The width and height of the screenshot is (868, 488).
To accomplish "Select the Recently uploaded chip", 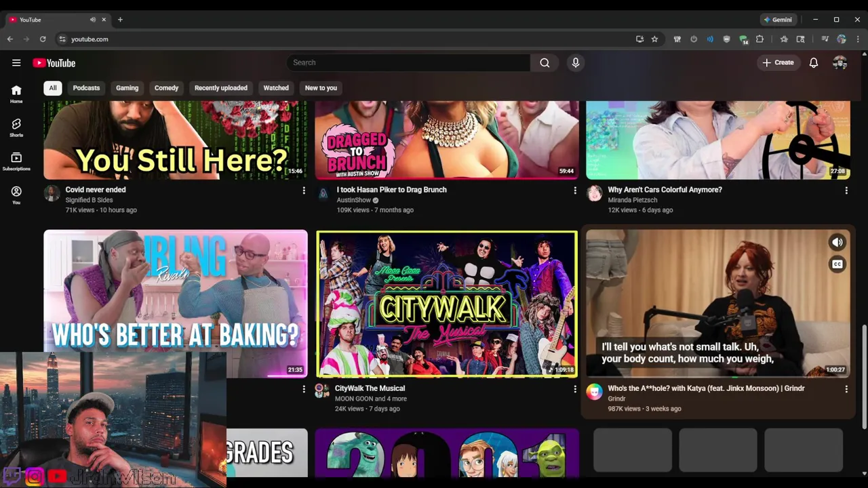I will pyautogui.click(x=221, y=88).
